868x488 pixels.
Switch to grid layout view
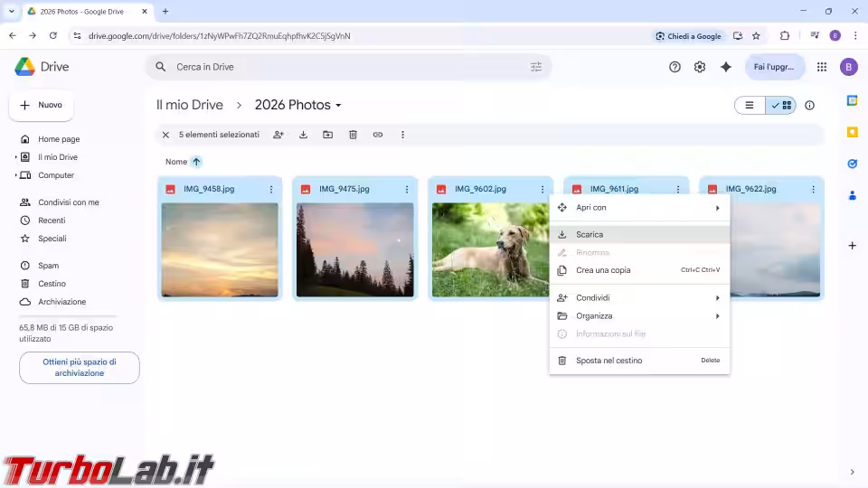(781, 106)
